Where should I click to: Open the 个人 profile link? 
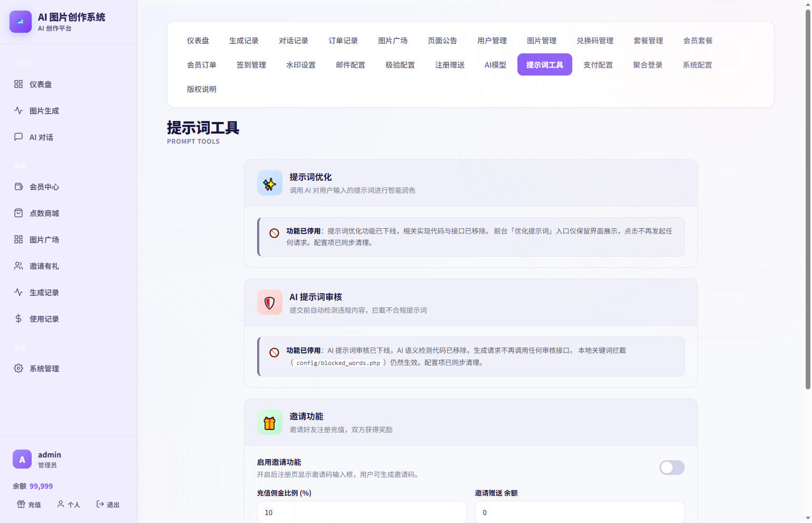click(69, 505)
